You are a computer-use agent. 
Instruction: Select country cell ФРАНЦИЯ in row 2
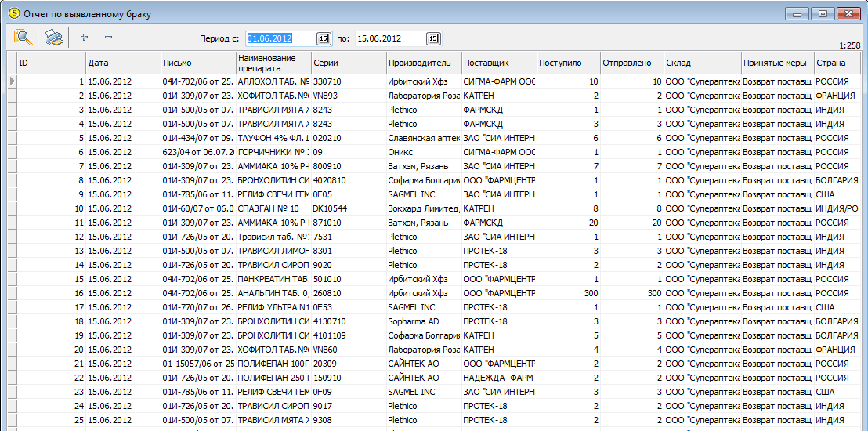tap(837, 96)
